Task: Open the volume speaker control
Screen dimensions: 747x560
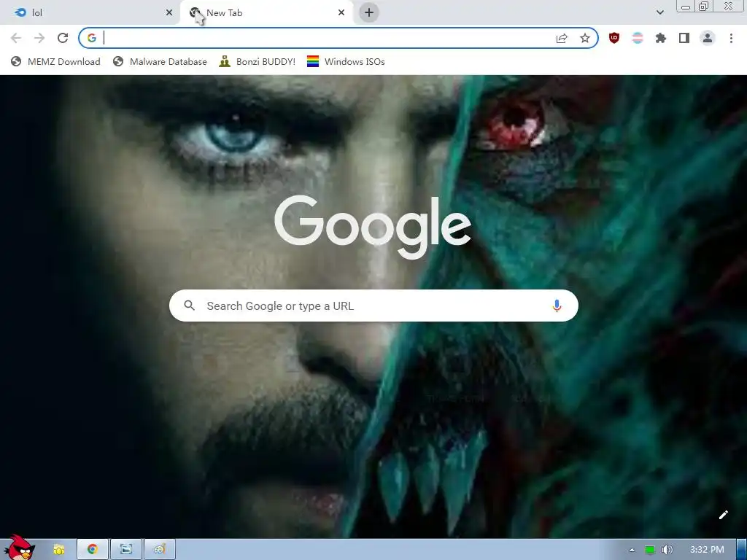Action: [667, 550]
